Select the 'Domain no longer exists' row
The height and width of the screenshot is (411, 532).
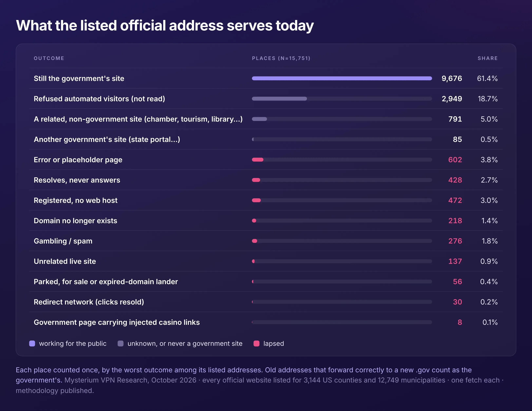(266, 221)
